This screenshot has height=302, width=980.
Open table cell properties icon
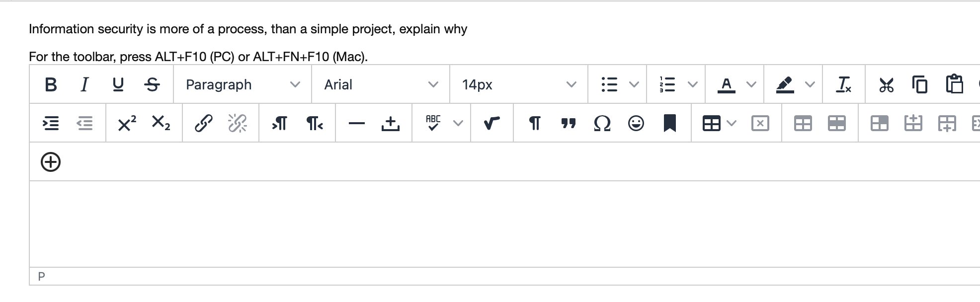coord(880,123)
